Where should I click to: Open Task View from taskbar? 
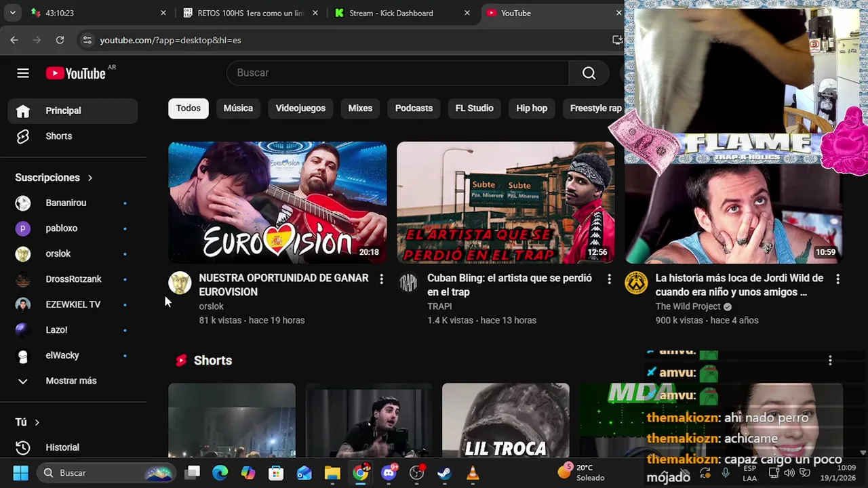[x=193, y=473]
